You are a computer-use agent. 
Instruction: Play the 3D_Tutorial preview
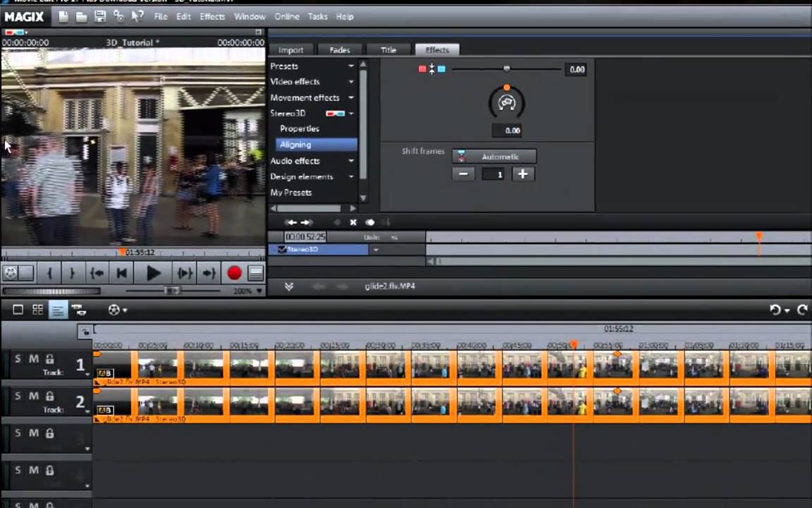click(153, 272)
